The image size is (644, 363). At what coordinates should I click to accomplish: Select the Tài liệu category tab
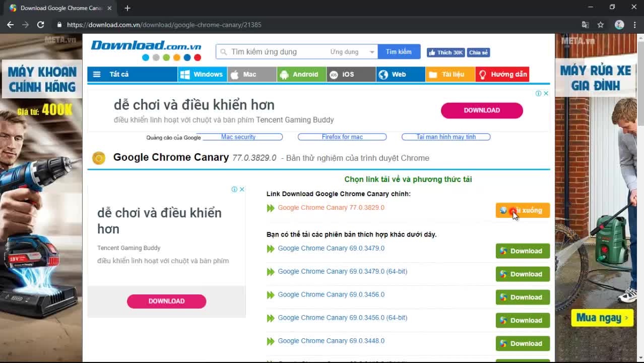coord(450,74)
